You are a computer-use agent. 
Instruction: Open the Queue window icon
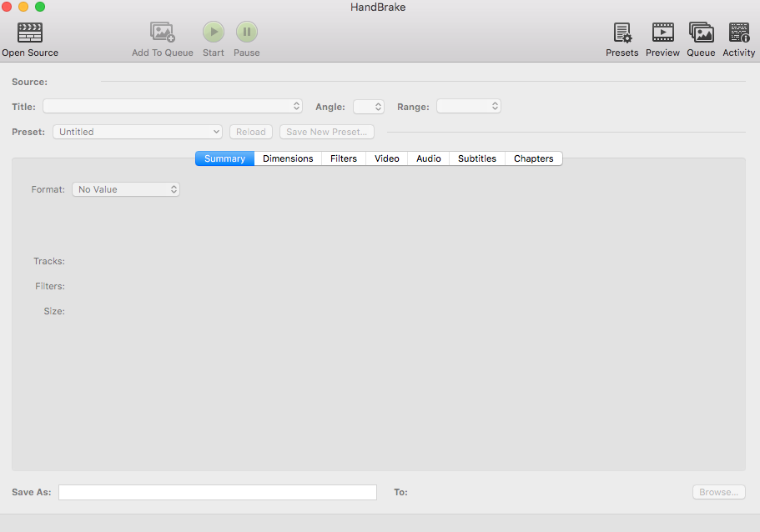coord(702,33)
